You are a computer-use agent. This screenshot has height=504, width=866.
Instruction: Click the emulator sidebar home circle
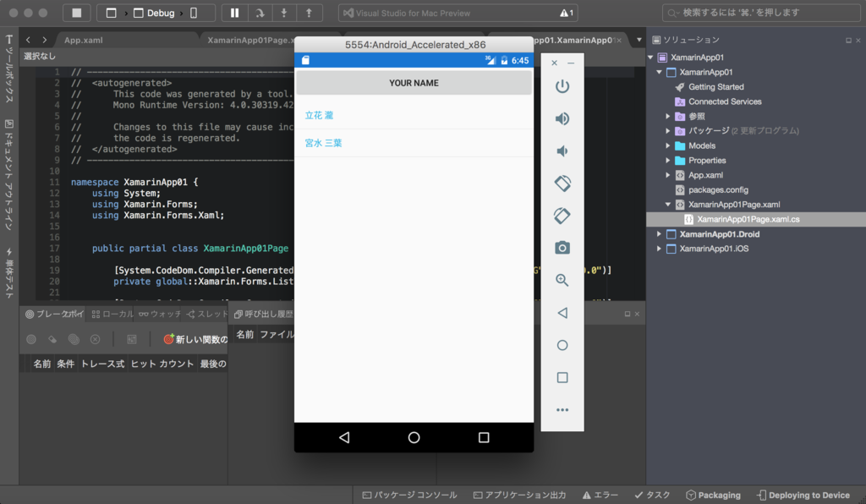click(562, 345)
